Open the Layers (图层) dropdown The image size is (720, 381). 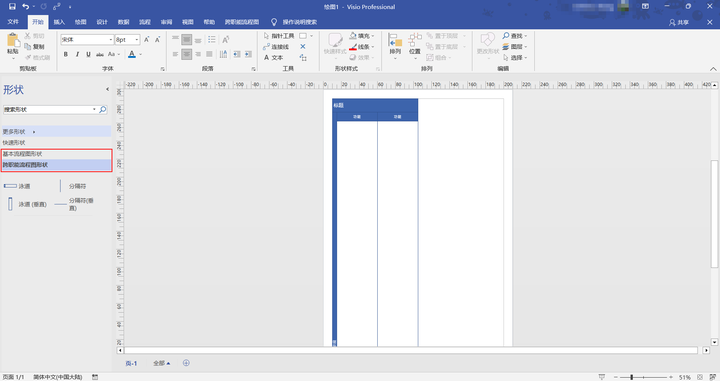click(515, 47)
